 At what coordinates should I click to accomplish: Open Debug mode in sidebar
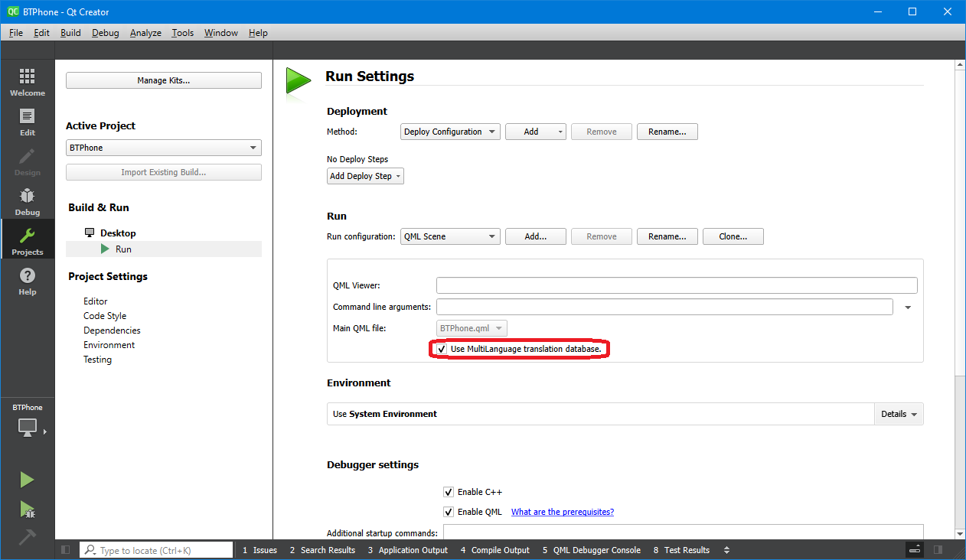tap(28, 200)
